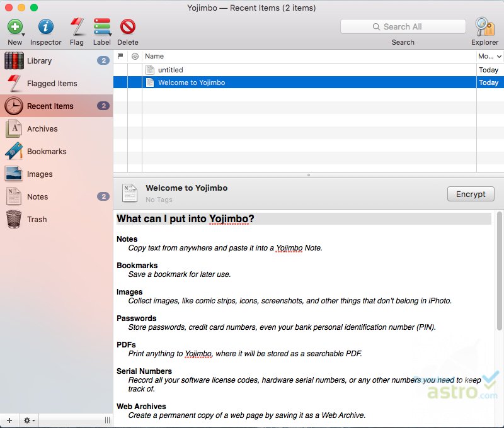Viewport: 504px width, 428px height.
Task: Click the Name column header
Action: (309, 56)
